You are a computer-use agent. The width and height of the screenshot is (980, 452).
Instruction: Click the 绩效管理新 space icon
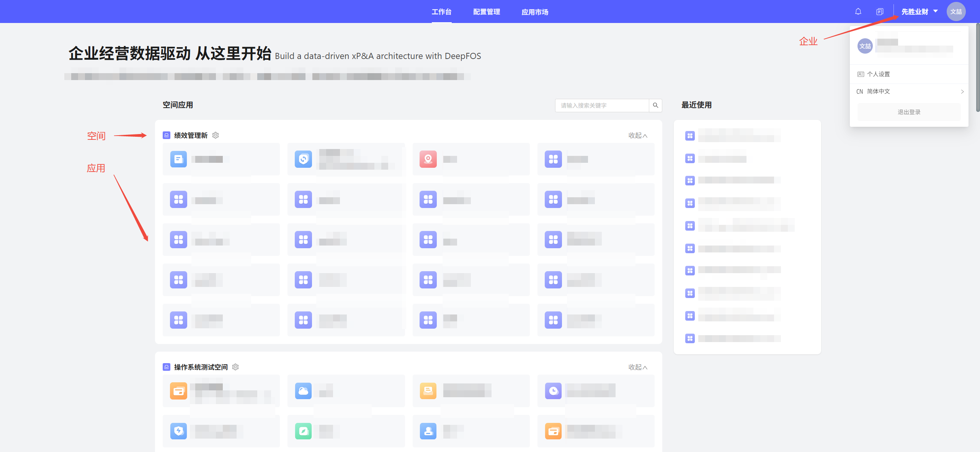tap(167, 135)
